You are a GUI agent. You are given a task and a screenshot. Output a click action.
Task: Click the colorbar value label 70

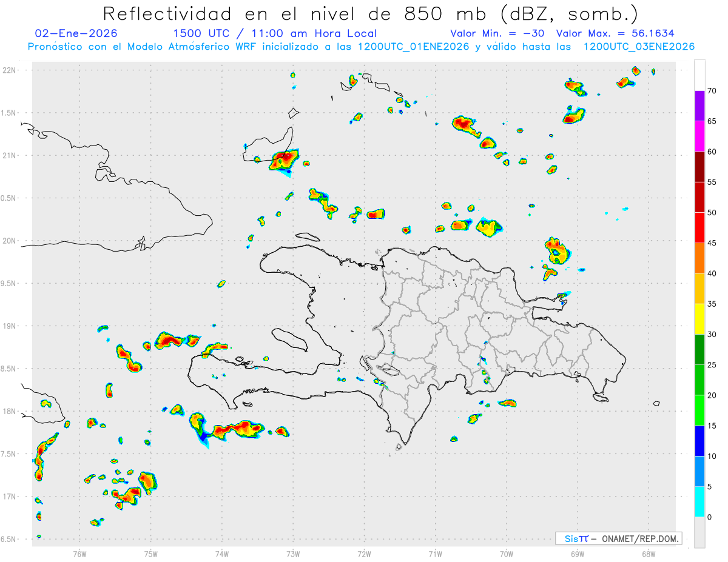click(712, 91)
